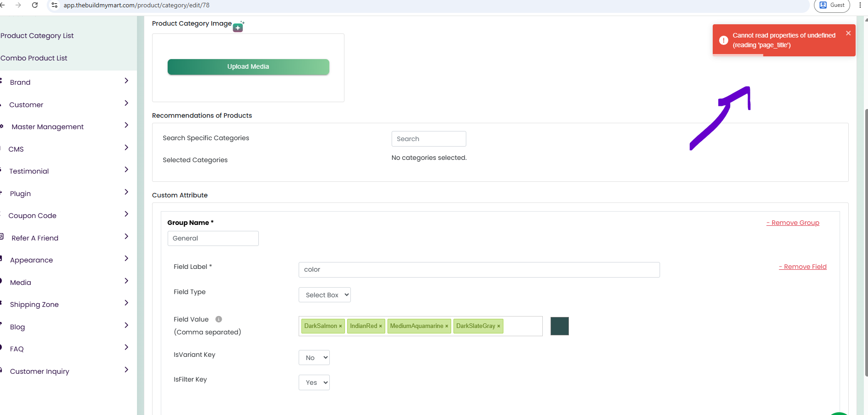This screenshot has width=868, height=415.
Task: Remove the IndianRed tag
Action: pyautogui.click(x=380, y=326)
